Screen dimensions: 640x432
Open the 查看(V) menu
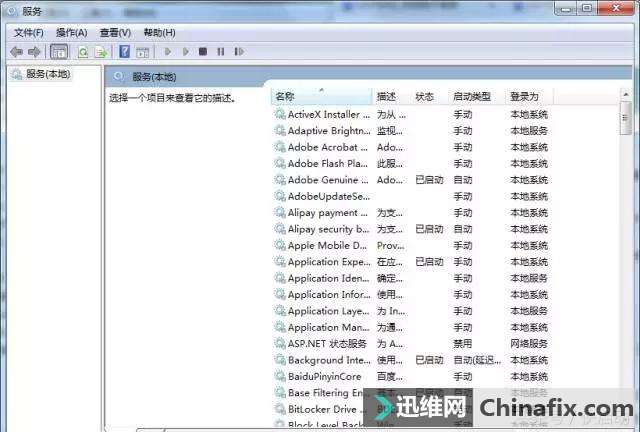coord(116,33)
